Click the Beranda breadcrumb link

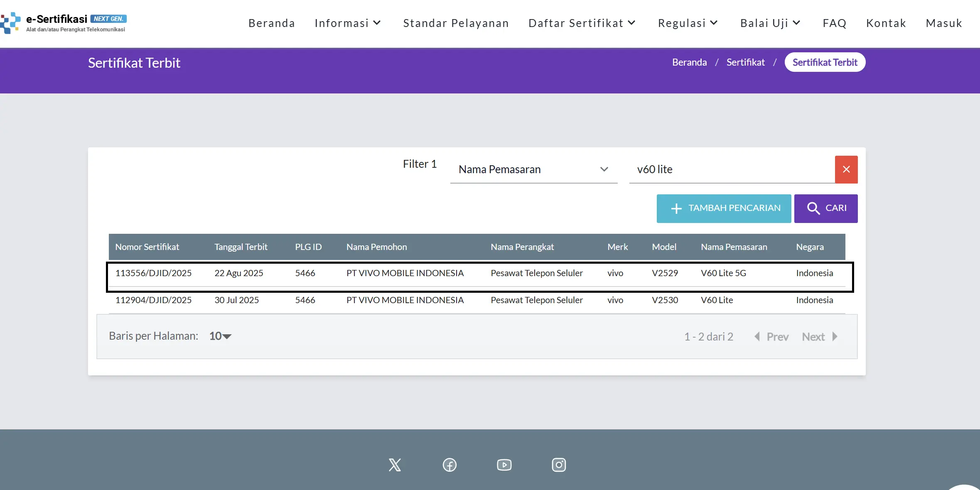point(689,62)
